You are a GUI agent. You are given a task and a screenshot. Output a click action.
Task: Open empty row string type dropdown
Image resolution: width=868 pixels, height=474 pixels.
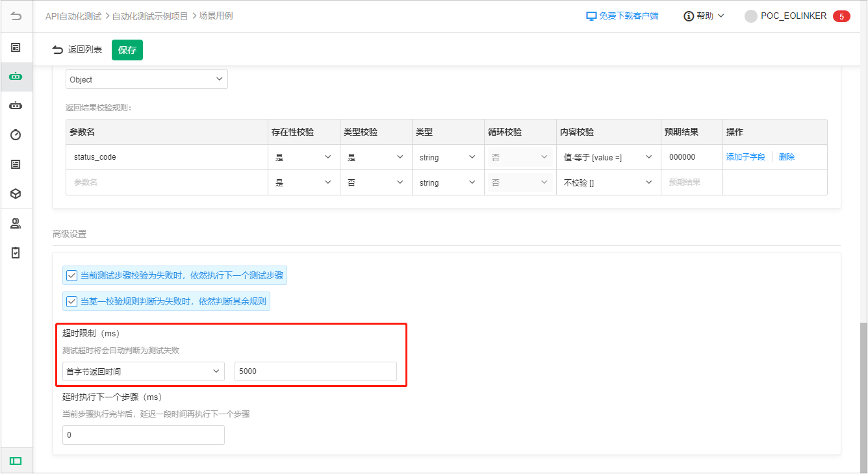[x=448, y=182]
